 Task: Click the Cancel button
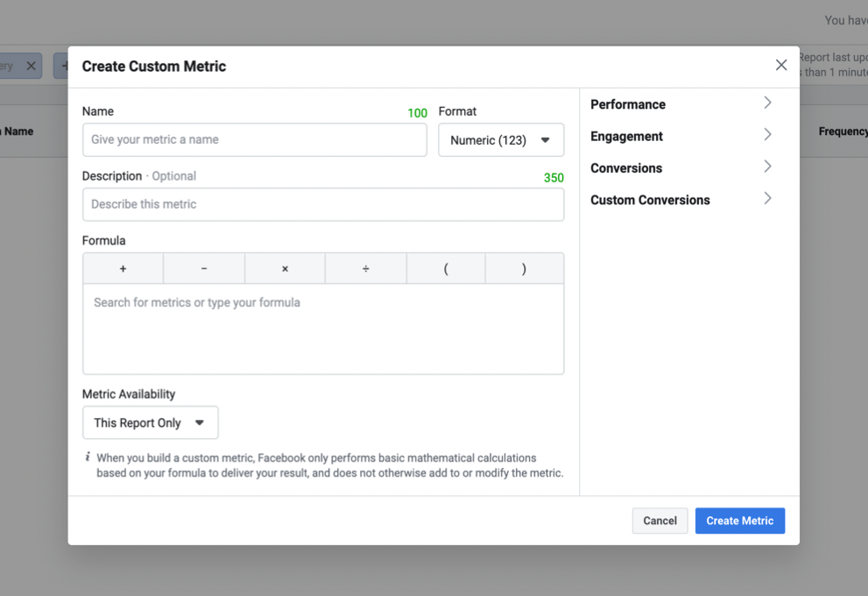click(660, 521)
